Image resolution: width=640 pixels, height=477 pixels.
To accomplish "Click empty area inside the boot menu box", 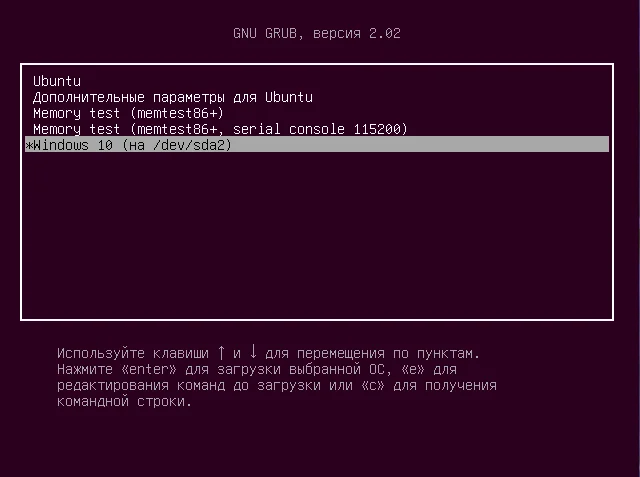I will (x=316, y=240).
